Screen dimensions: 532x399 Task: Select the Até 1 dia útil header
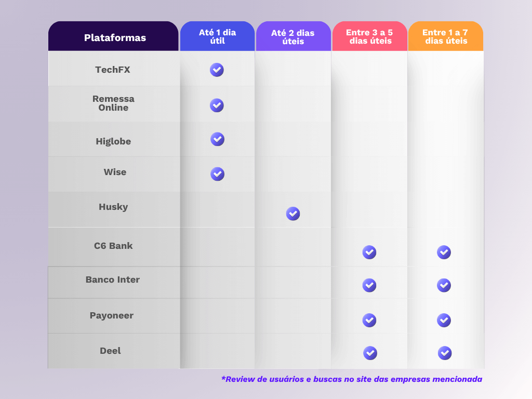[x=217, y=36]
